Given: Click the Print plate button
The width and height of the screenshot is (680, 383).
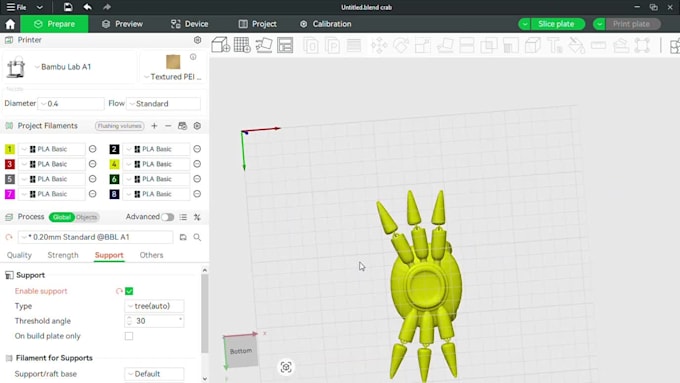Looking at the screenshot, I should [631, 24].
